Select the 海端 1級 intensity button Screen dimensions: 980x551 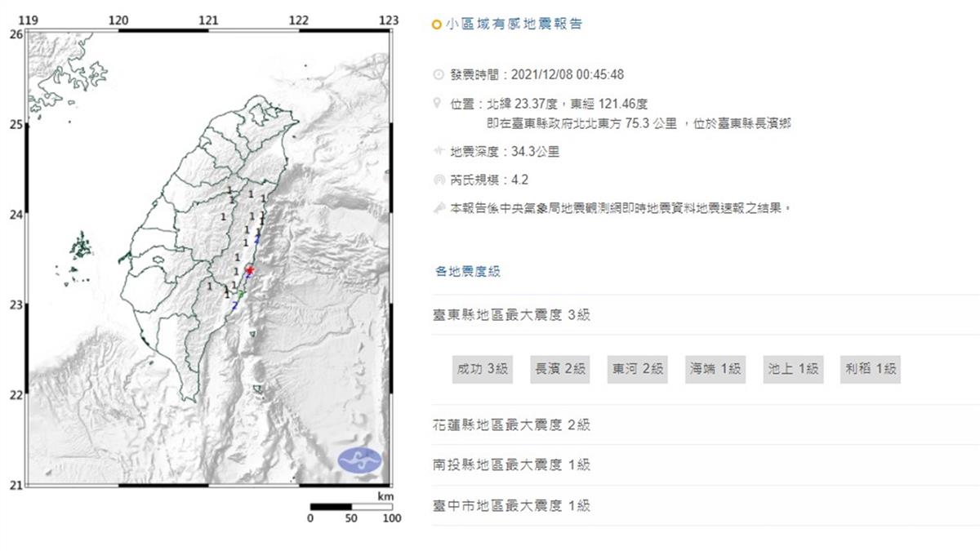(x=713, y=369)
